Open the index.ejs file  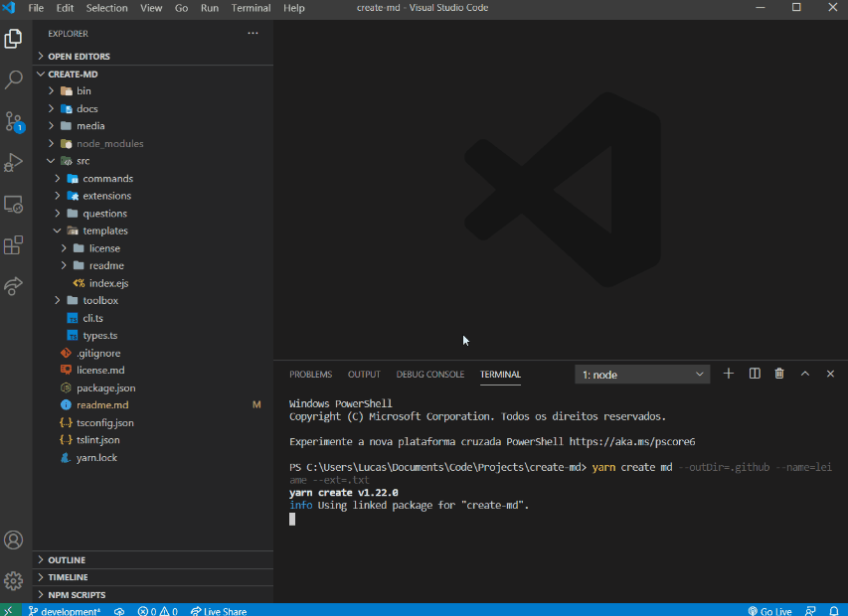click(x=153, y=283)
